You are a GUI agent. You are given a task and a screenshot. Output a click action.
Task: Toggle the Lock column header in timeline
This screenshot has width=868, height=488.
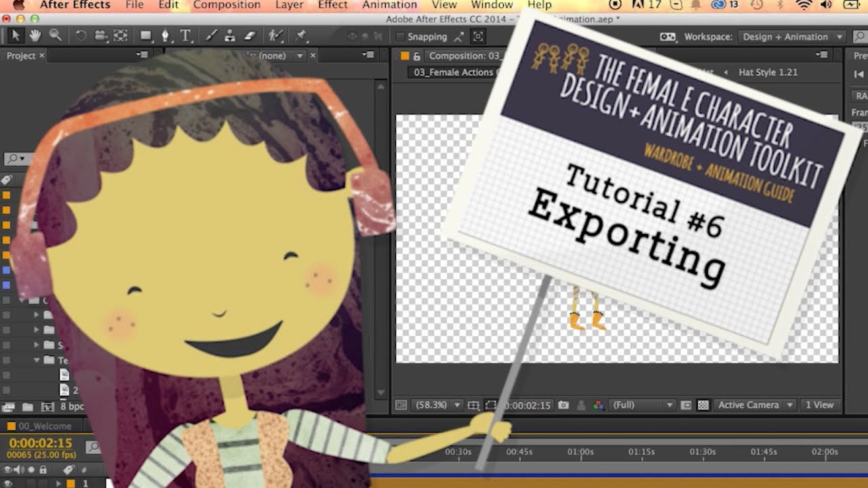coord(43,470)
